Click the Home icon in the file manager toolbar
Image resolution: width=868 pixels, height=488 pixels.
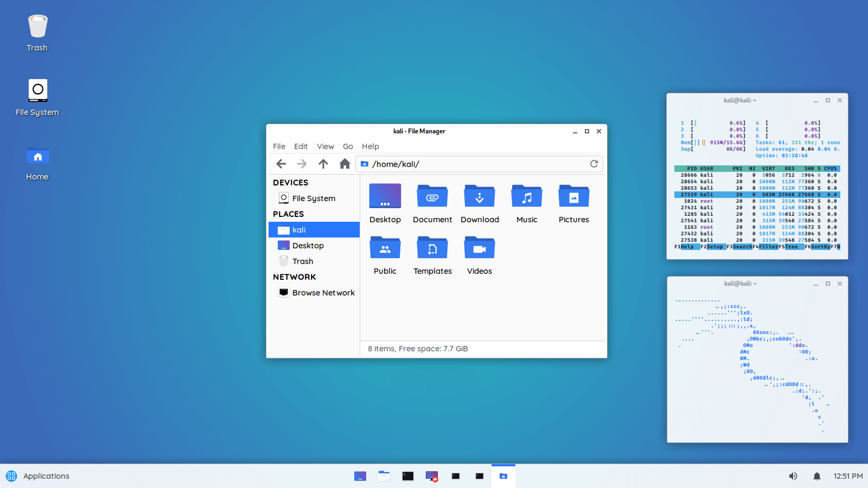point(344,164)
